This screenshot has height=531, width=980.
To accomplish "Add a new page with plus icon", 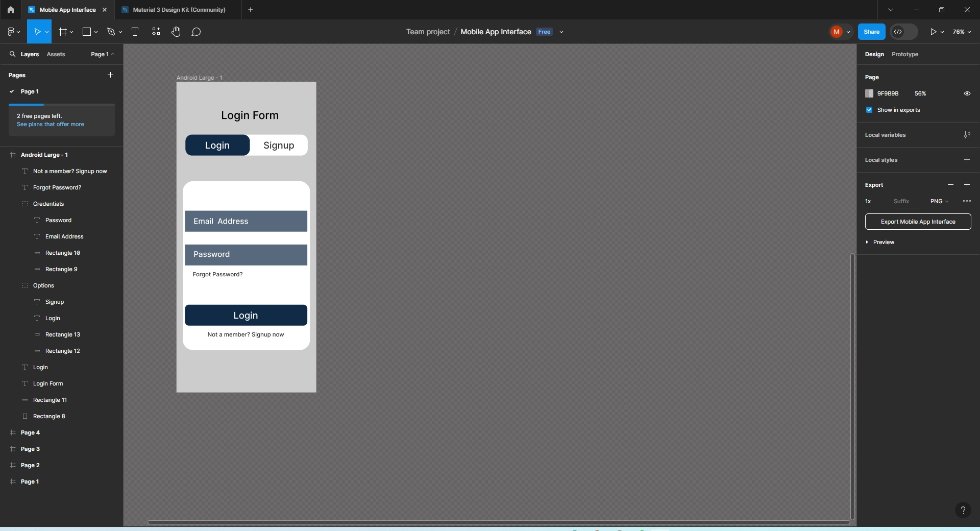I will pos(110,75).
